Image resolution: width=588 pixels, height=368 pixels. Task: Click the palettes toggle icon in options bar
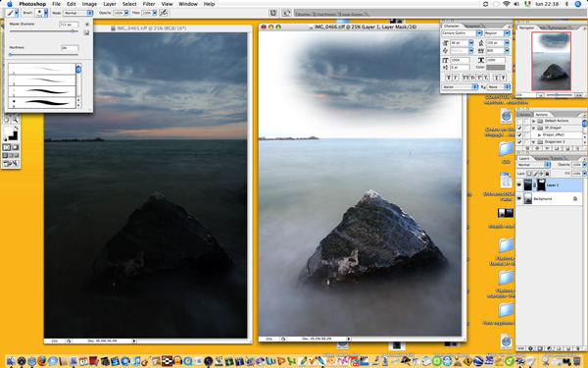286,13
